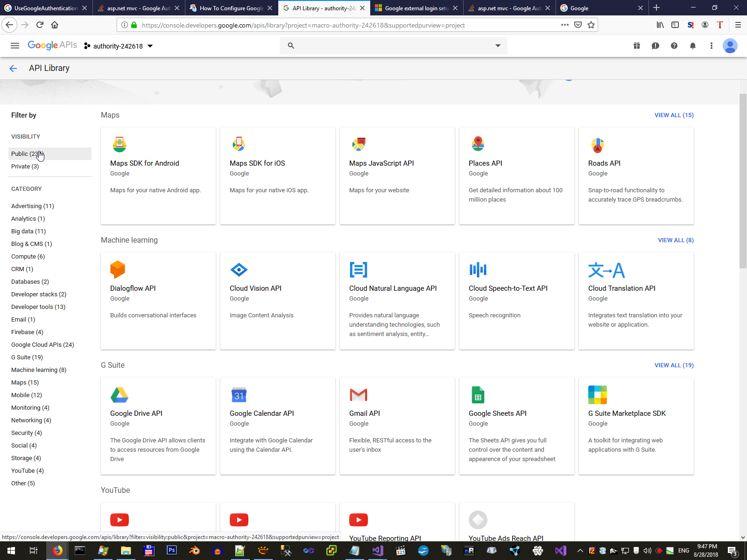Image resolution: width=747 pixels, height=560 pixels.
Task: Filter by YouTube category
Action: 28,471
